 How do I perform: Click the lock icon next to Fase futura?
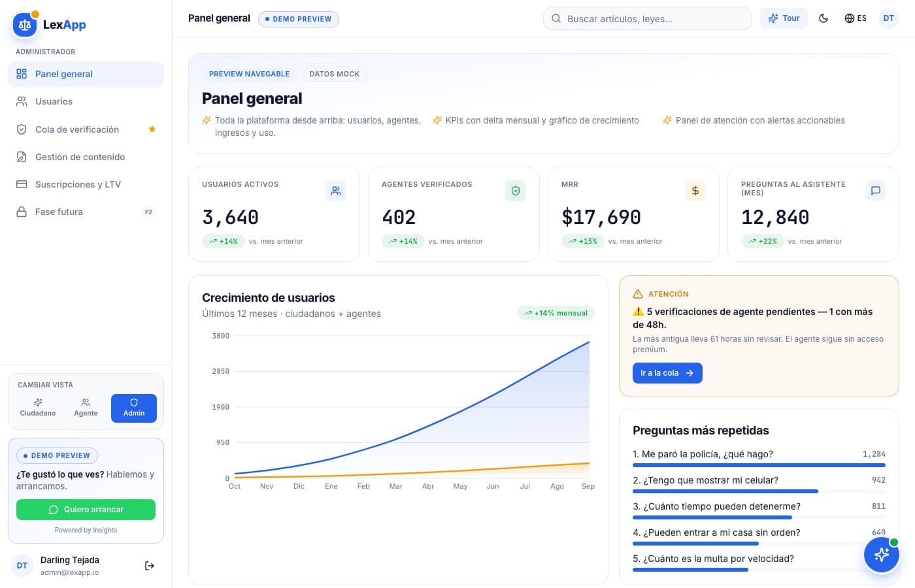[x=22, y=212]
